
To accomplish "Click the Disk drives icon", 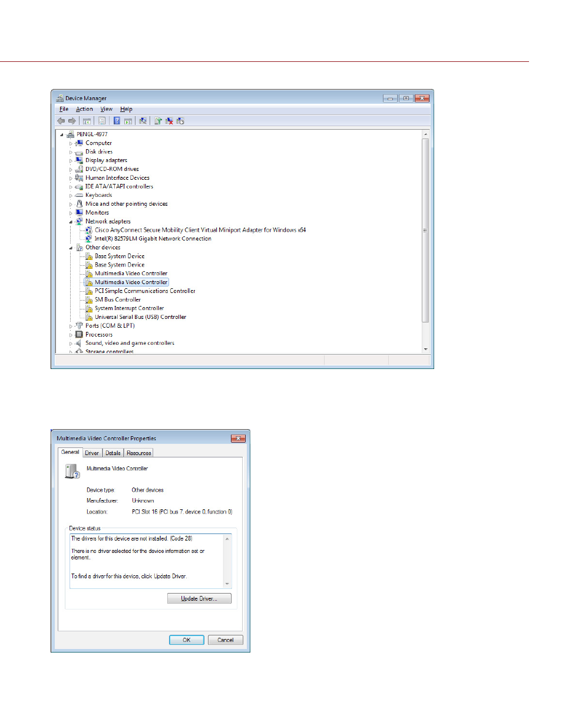I will pyautogui.click(x=79, y=152).
